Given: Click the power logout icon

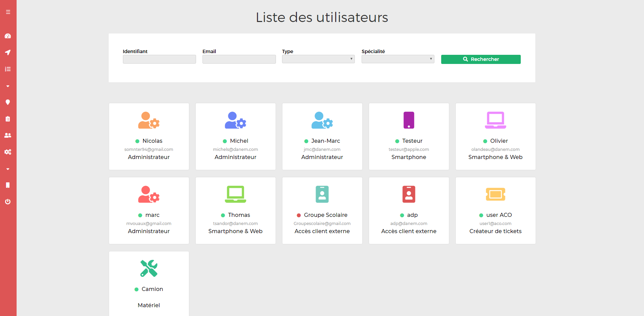Looking at the screenshot, I should [x=8, y=202].
